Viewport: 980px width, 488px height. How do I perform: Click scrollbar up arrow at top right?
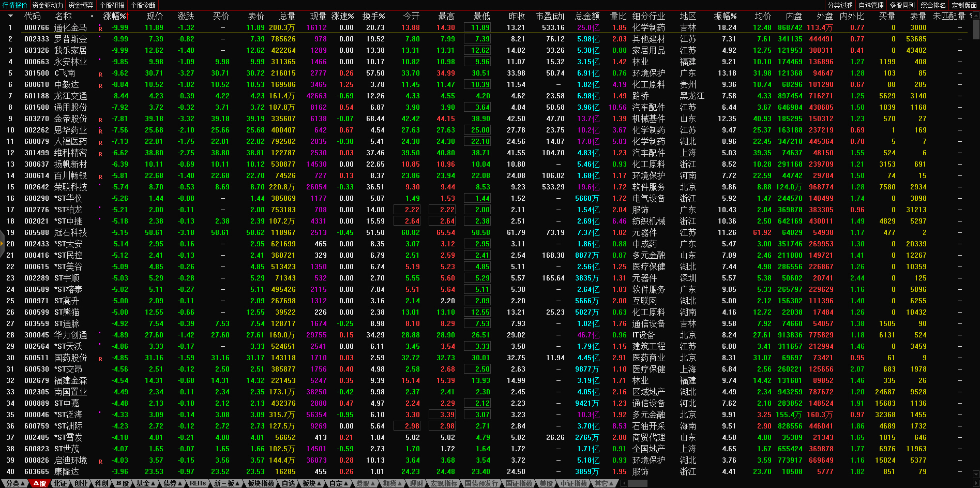(976, 15)
